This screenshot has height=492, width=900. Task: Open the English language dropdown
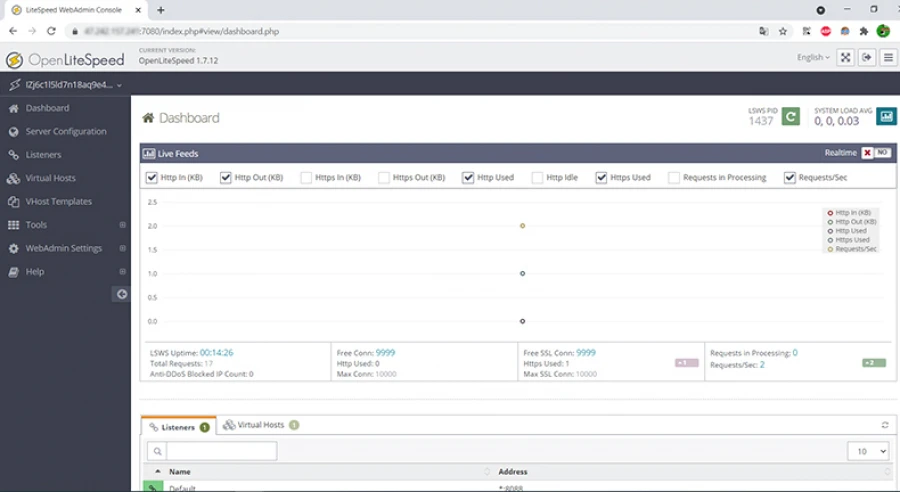[x=813, y=57]
